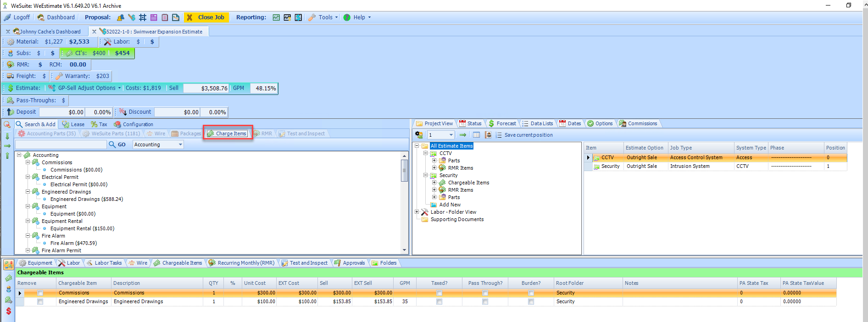Click the contact book icon in Project View toolbar

coord(488,135)
